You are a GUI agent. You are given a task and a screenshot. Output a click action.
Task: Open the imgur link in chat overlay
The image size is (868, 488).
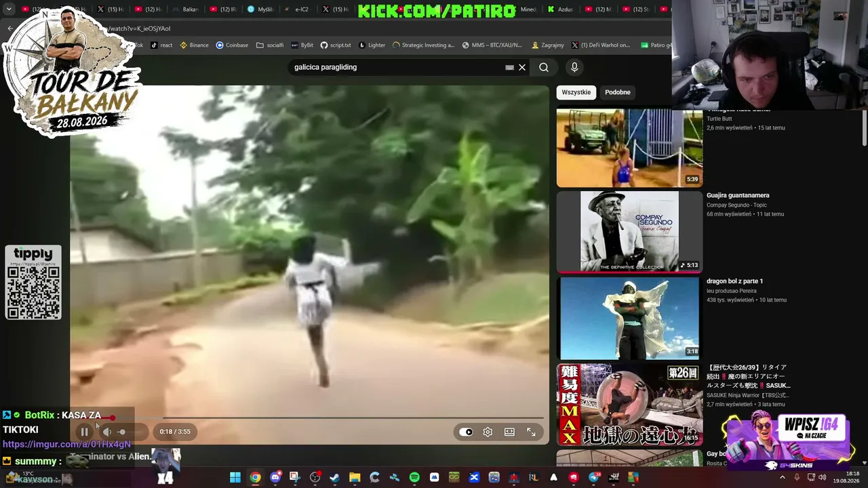pos(66,444)
